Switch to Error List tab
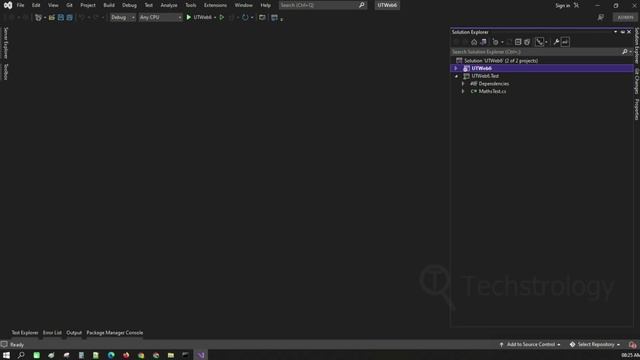Screen dimensions: 640x360 tap(52, 333)
